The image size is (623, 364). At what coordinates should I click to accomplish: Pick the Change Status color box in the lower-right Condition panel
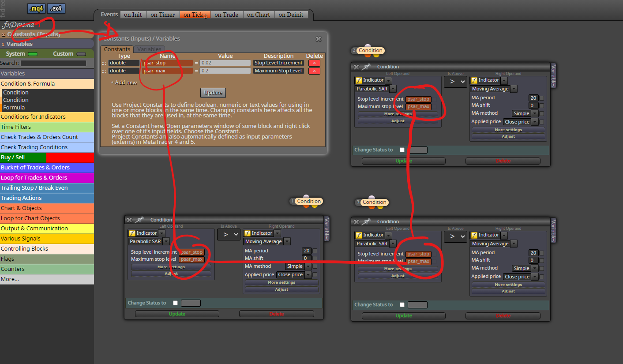[x=417, y=305]
